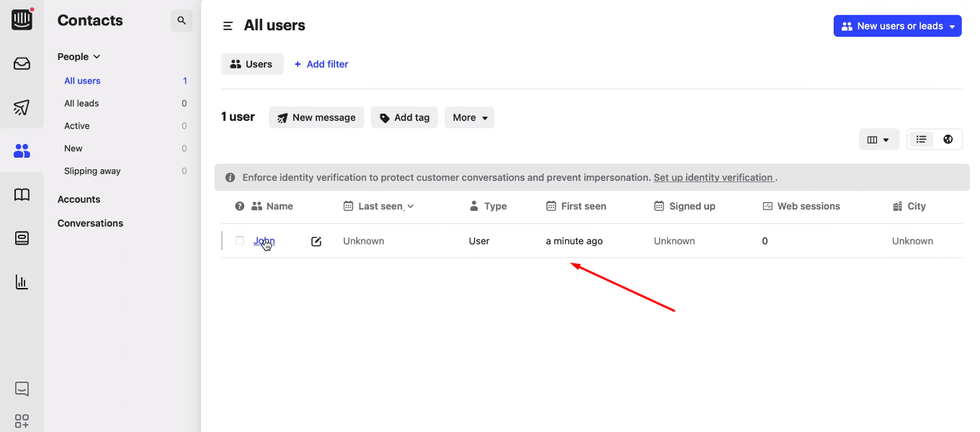Switch to the All leads list

pyautogui.click(x=81, y=103)
